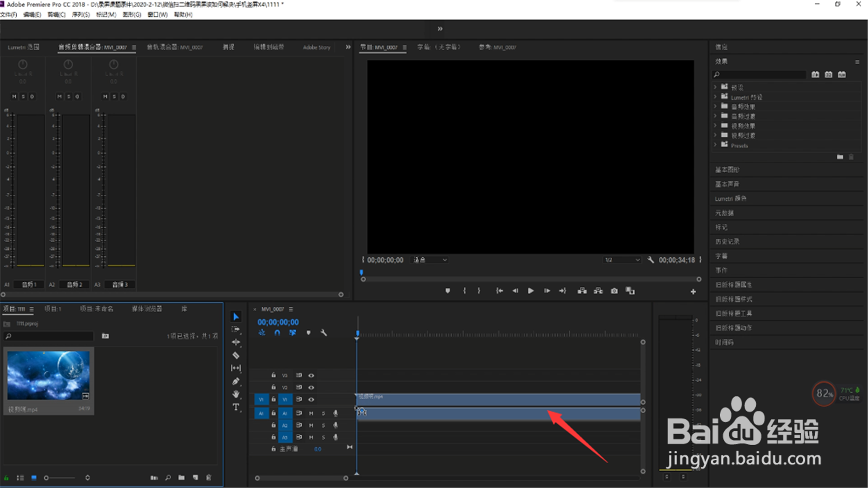Toggle sync lock on track V2

point(299,387)
